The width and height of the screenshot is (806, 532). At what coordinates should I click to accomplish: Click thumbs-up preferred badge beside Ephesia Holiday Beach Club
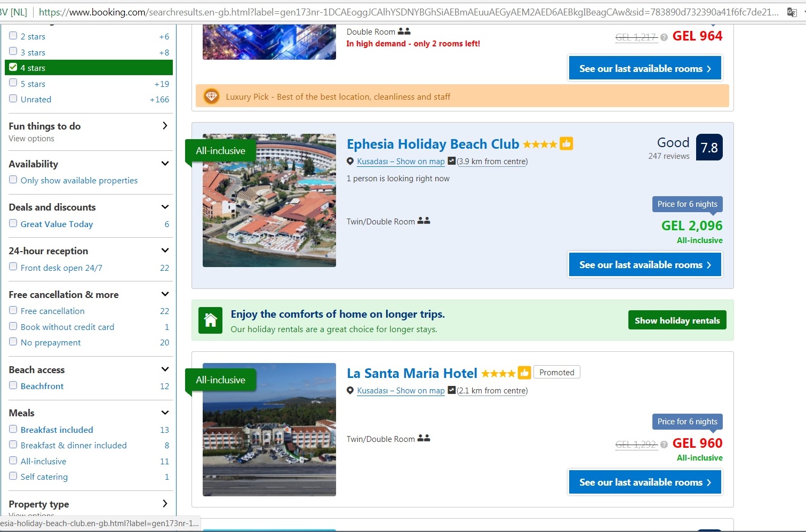tap(566, 143)
